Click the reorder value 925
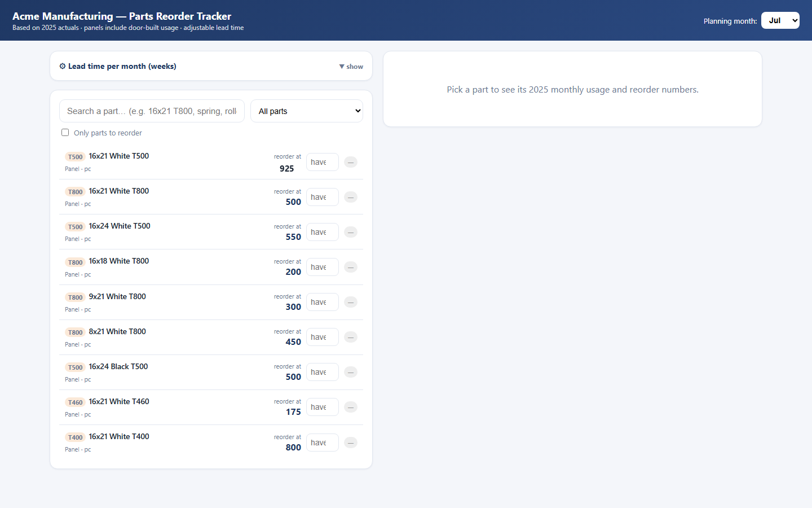The width and height of the screenshot is (812, 508). pyautogui.click(x=286, y=169)
